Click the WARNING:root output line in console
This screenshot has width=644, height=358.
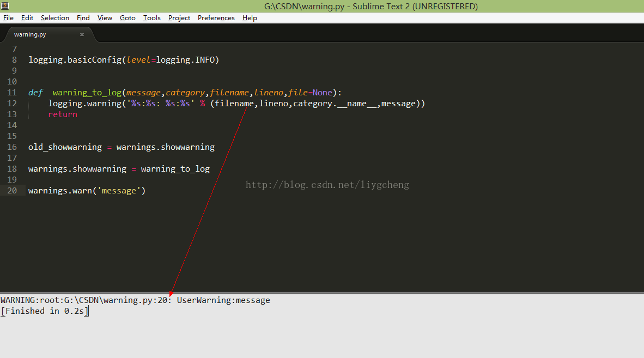(x=135, y=300)
